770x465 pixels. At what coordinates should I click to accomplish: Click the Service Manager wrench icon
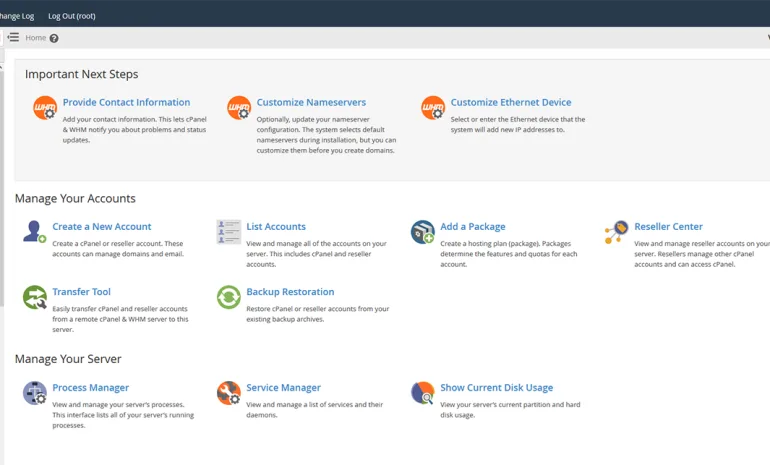(x=229, y=393)
